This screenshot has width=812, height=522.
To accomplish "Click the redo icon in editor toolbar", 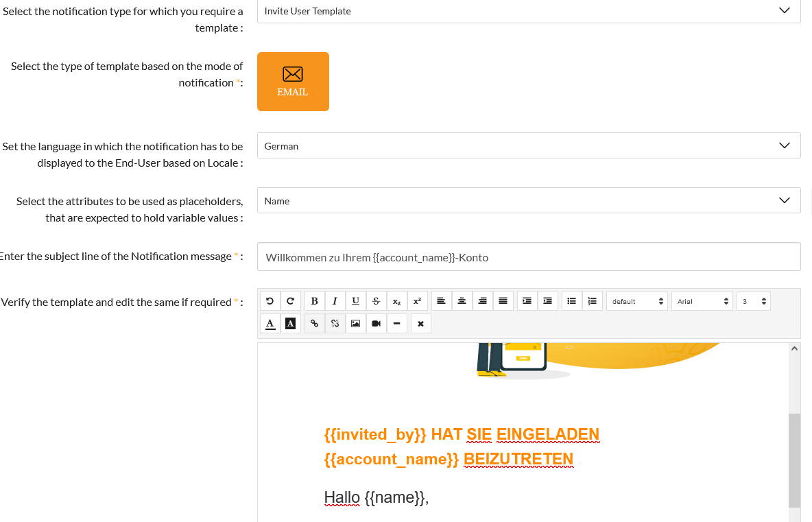I will pyautogui.click(x=290, y=301).
